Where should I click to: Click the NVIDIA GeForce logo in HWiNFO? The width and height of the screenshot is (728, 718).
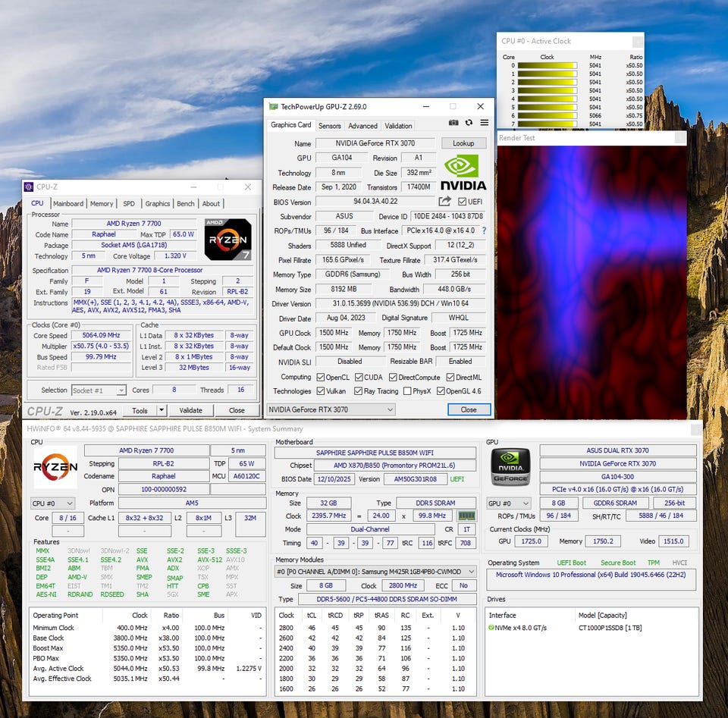(x=510, y=466)
